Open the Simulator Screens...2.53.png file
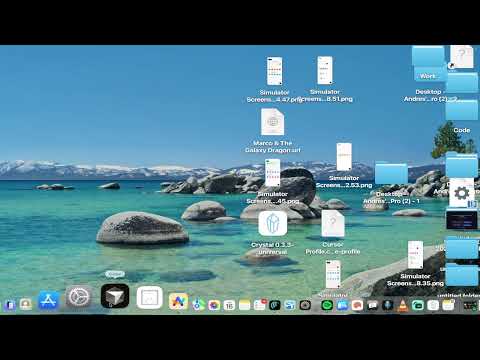 (x=344, y=157)
